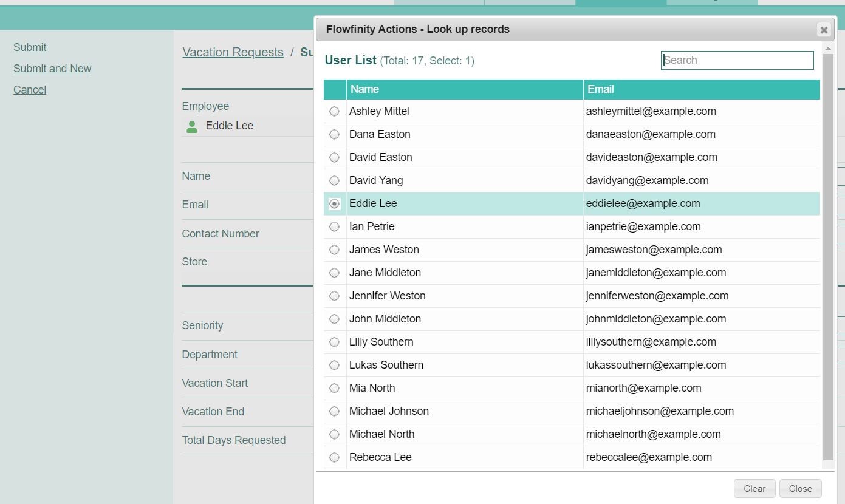845x504 pixels.
Task: Select the Jane Middleton radio button
Action: coord(334,273)
